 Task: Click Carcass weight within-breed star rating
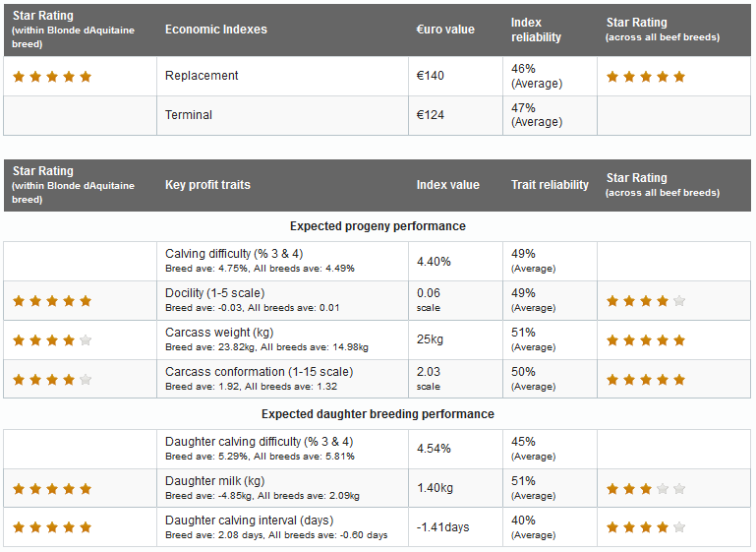pyautogui.click(x=52, y=340)
